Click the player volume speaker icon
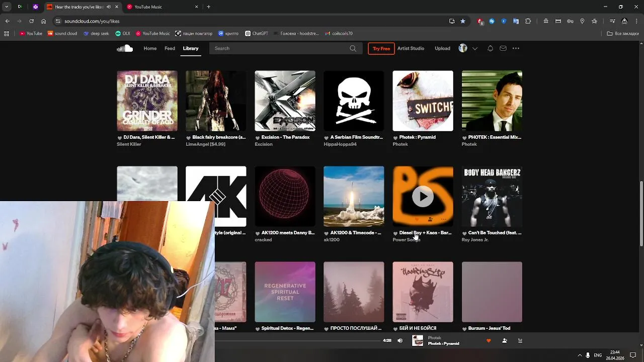The height and width of the screenshot is (362, 644). (400, 341)
